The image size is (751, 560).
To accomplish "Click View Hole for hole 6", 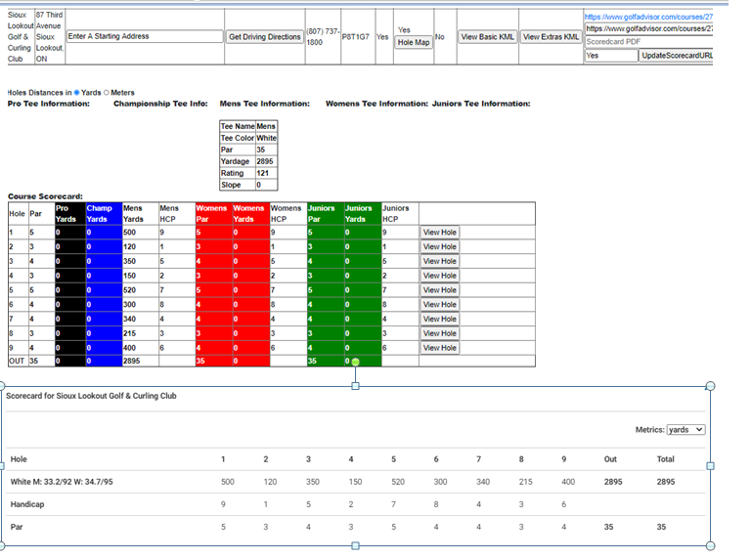I will 440,304.
